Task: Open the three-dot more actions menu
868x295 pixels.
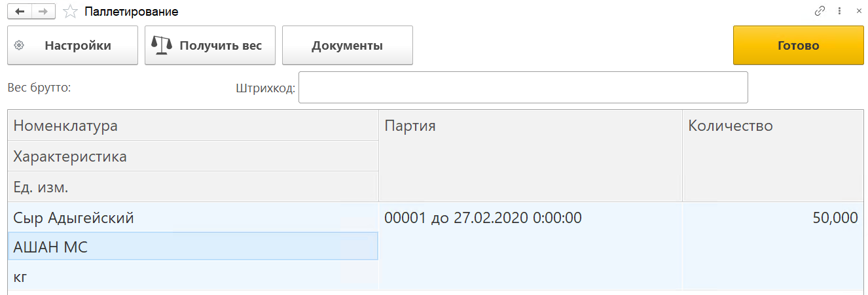Action: (x=839, y=11)
